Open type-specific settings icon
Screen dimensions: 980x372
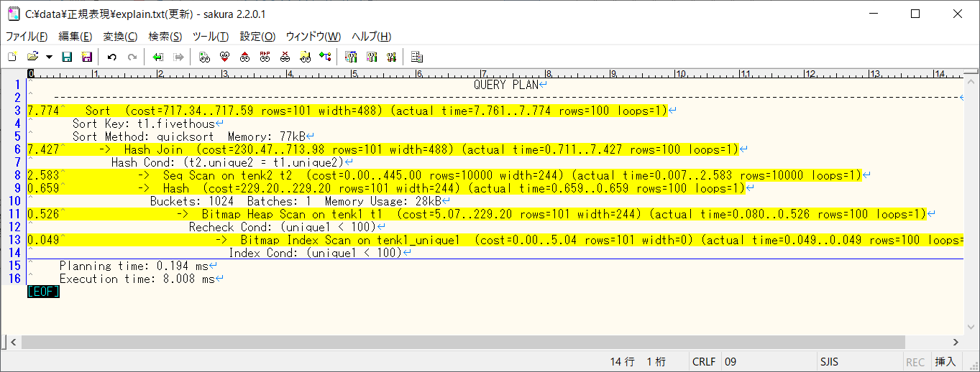[x=371, y=57]
